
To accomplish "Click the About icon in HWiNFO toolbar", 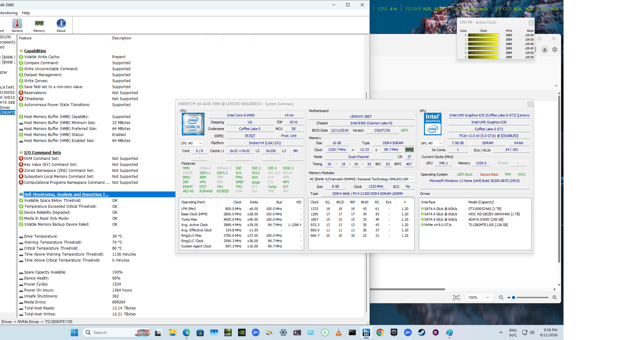I will [x=61, y=25].
